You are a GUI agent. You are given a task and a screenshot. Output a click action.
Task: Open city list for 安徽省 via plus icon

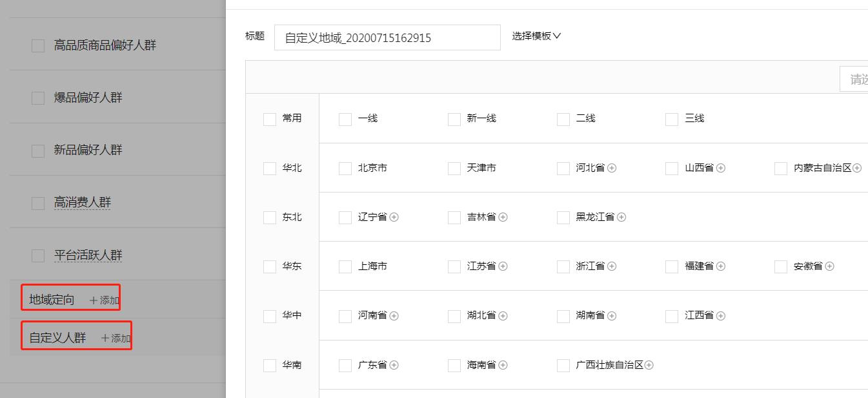[831, 266]
